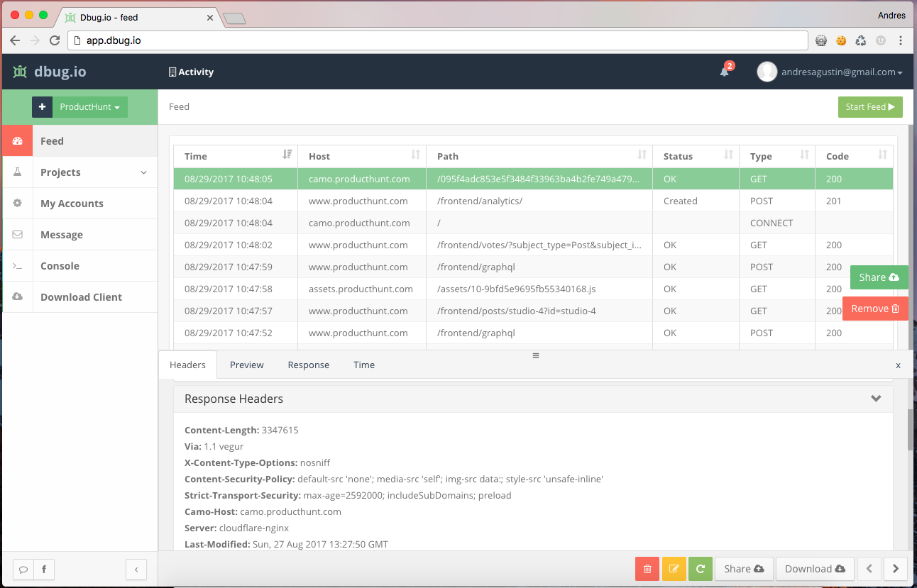This screenshot has width=917, height=588.
Task: Collapse the sidebar with the left chevron
Action: [136, 569]
